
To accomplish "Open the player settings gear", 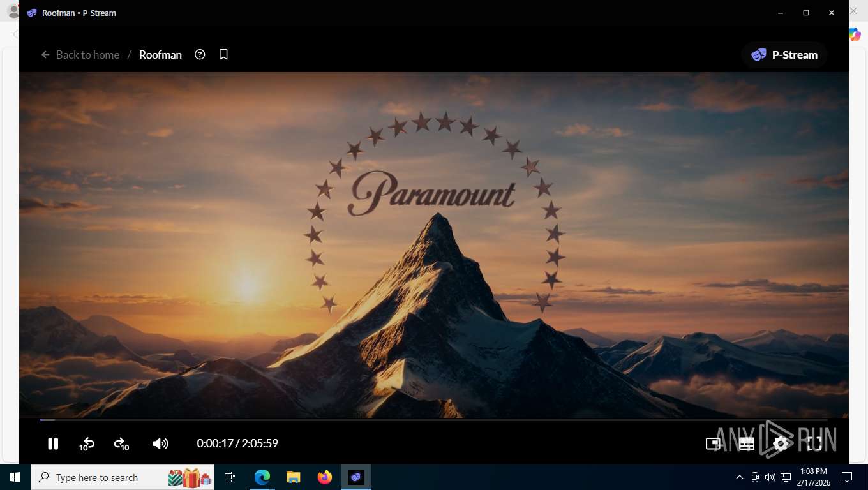I will point(781,443).
